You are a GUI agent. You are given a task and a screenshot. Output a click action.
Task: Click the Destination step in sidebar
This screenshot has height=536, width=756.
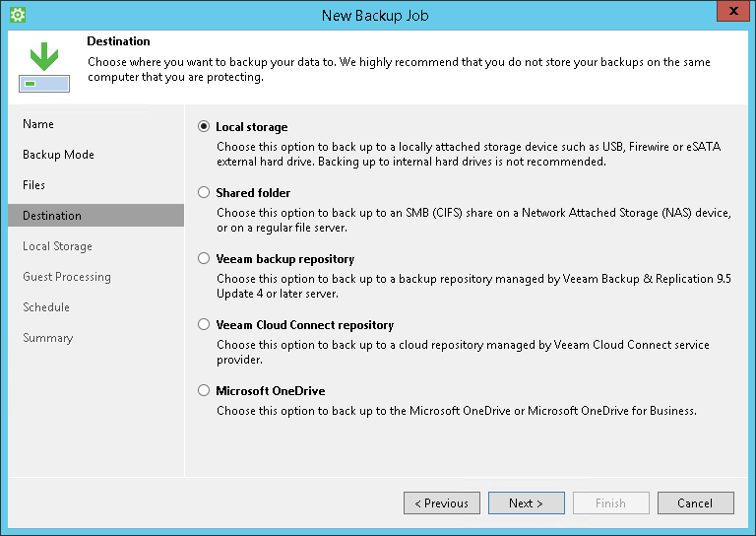pyautogui.click(x=52, y=216)
